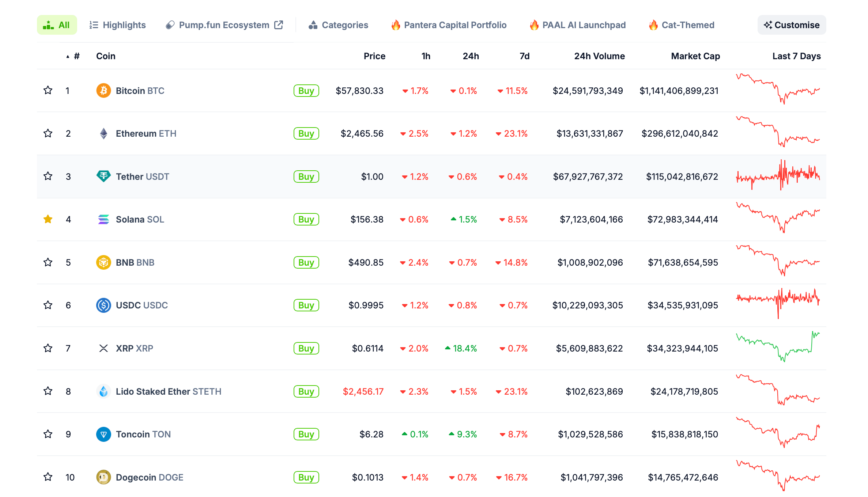Click the BNB coin logo
Image resolution: width=868 pixels, height=497 pixels.
click(103, 262)
